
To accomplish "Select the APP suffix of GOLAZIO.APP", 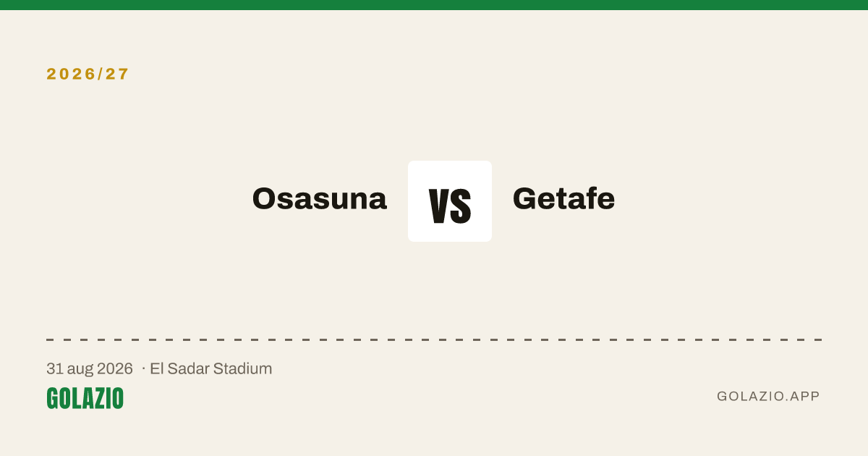I will coord(805,397).
